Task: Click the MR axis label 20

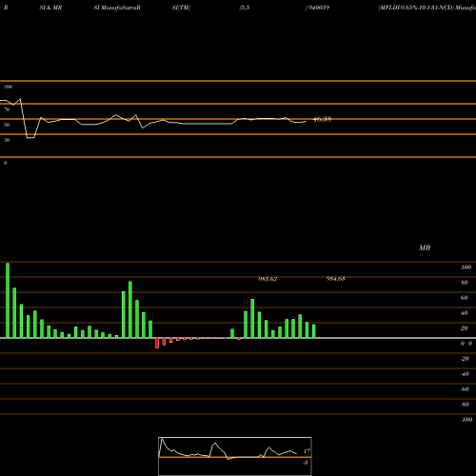Action: (x=465, y=328)
